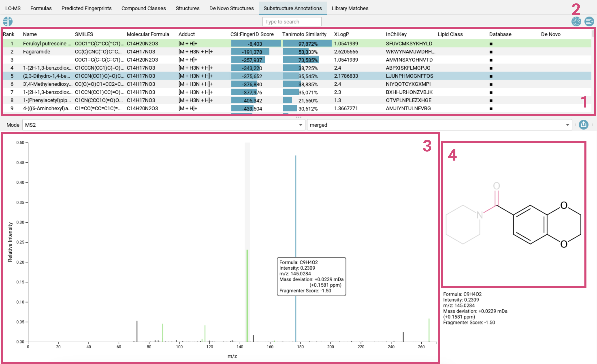597x364 pixels.
Task: Select the rank 3 row with key AMVINSXYOHNVTD
Action: [x=297, y=60]
